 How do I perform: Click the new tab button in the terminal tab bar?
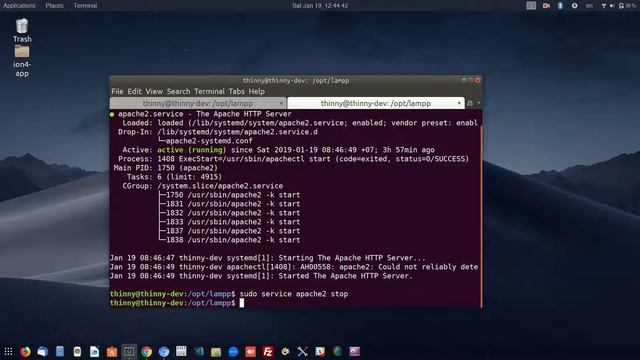point(470,103)
